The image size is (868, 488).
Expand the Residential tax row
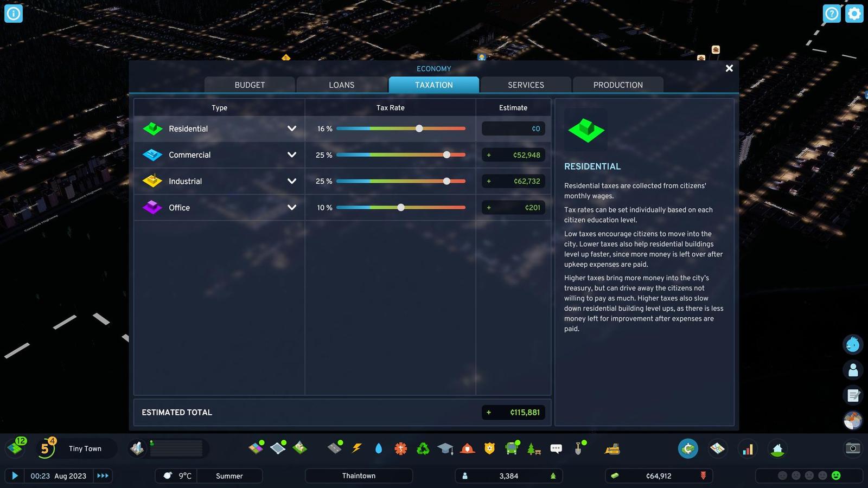(292, 129)
